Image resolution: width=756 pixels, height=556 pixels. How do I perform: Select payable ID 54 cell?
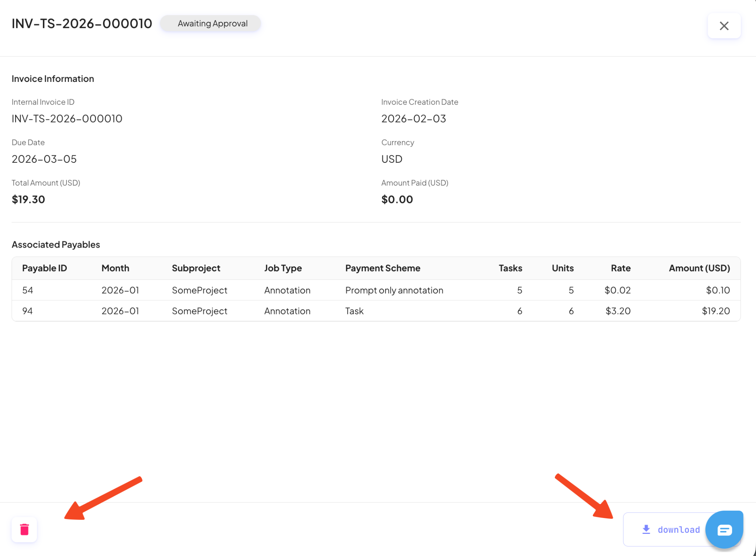[28, 290]
